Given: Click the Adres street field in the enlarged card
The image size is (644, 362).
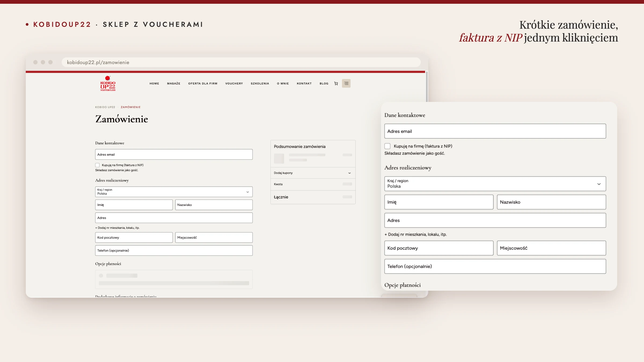Looking at the screenshot, I should pos(495,220).
